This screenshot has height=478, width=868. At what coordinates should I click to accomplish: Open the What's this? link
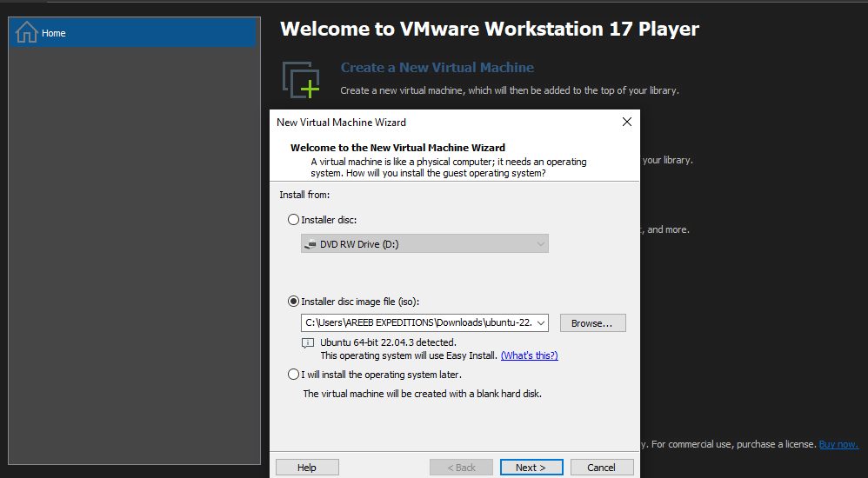pos(529,355)
